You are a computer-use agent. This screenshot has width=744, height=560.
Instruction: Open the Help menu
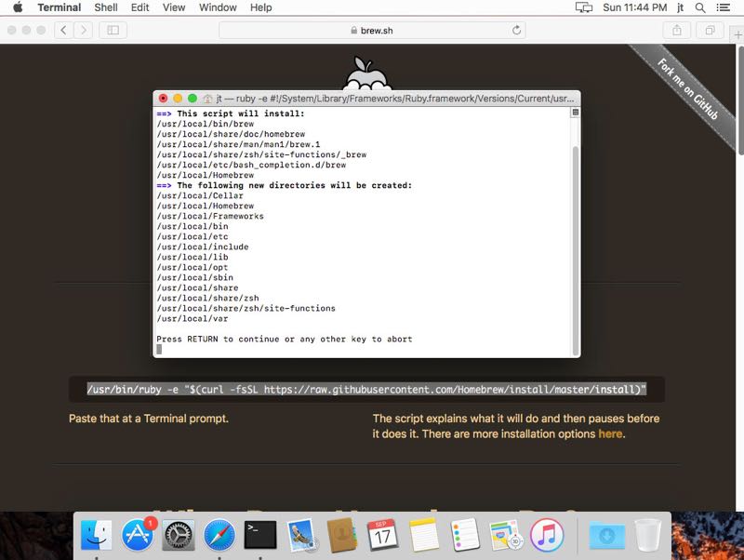point(261,7)
